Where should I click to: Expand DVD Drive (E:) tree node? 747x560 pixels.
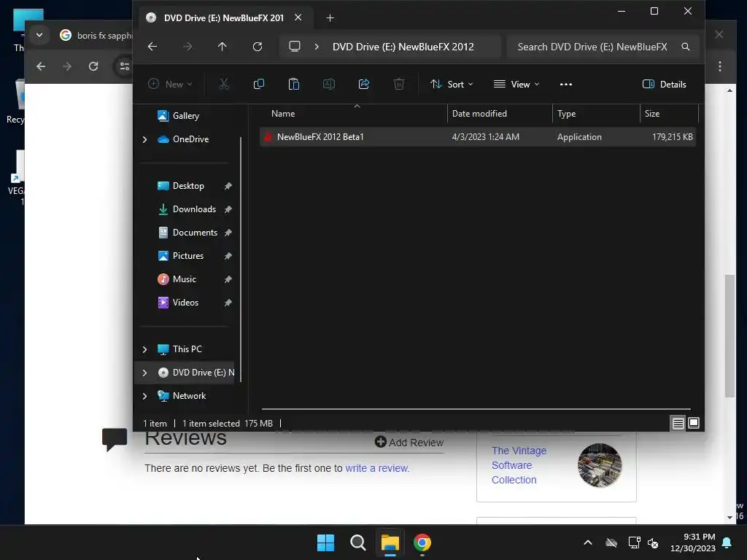pyautogui.click(x=145, y=373)
